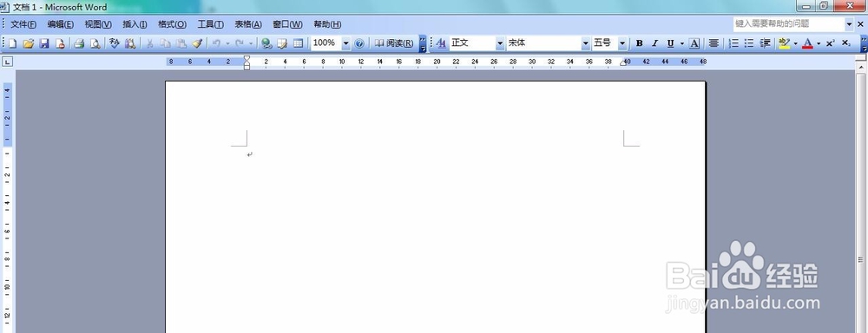The image size is (868, 333).
Task: Click the Cut scissors icon
Action: click(149, 43)
